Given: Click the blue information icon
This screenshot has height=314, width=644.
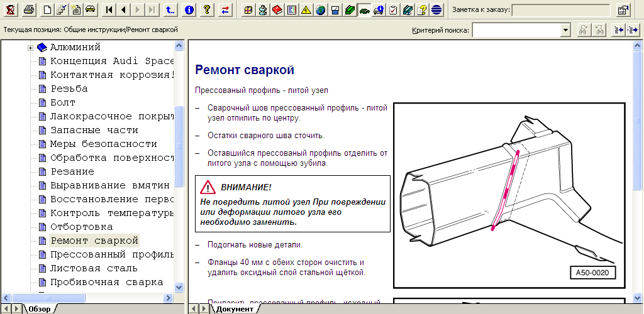Looking at the screenshot, I should (x=189, y=9).
